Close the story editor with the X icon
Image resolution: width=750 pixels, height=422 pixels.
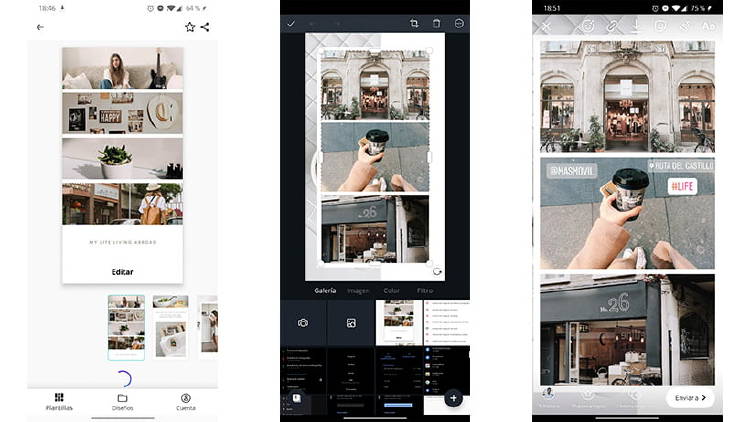(546, 27)
